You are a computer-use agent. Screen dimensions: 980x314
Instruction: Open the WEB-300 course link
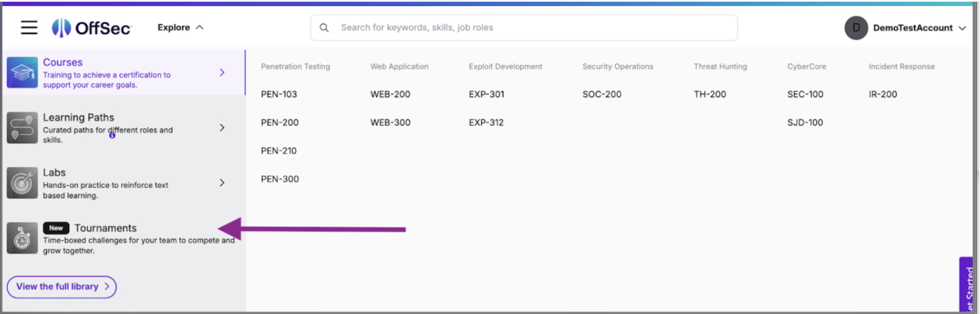tap(390, 123)
